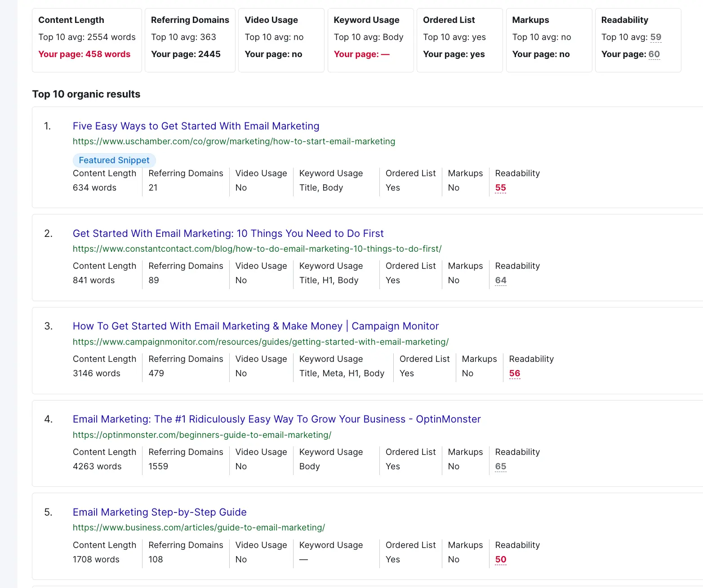Visit the constantcontact.com blog URL

point(257,249)
